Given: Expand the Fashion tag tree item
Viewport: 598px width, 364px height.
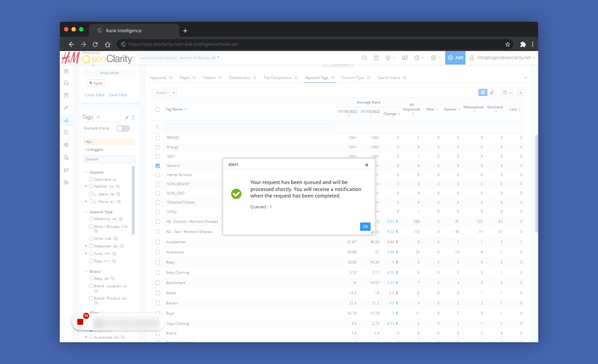Looking at the screenshot, I should tap(86, 186).
